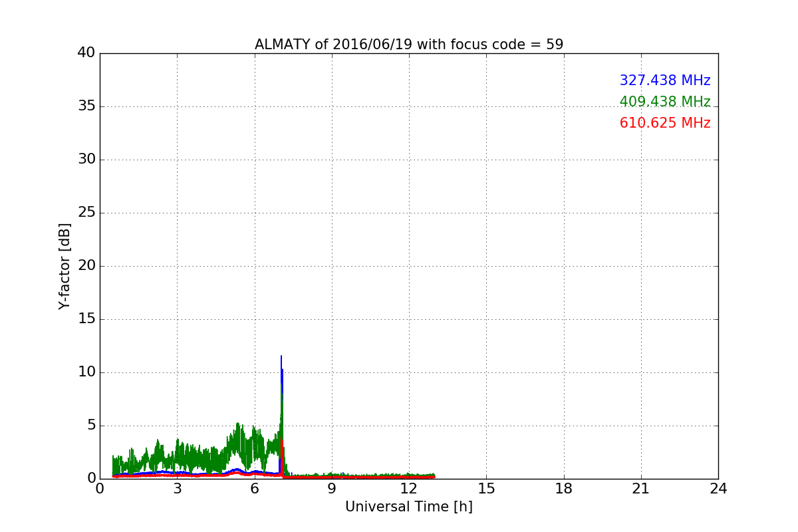Viewport: 798px width, 532px height.
Task: Click x-axis tick value 9
Action: [x=332, y=489]
